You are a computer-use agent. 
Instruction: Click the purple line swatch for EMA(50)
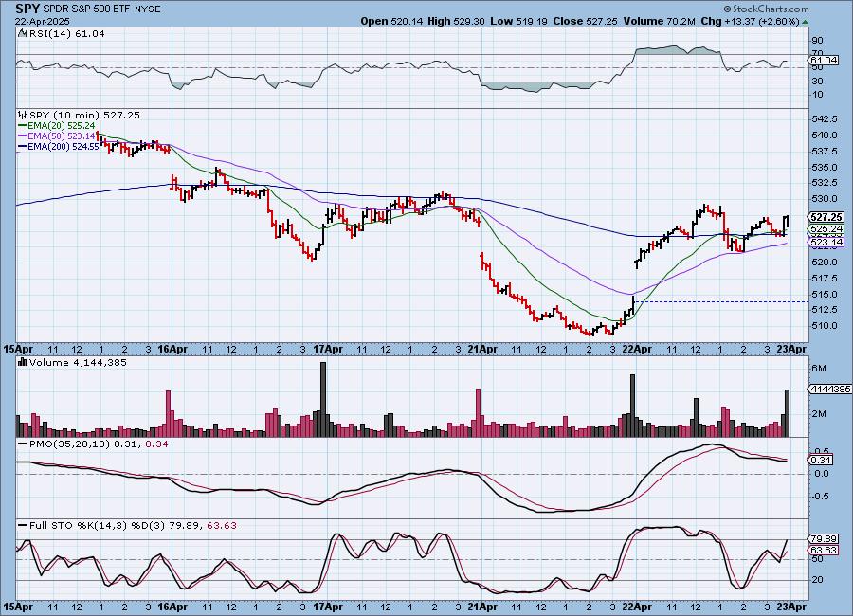[23, 136]
